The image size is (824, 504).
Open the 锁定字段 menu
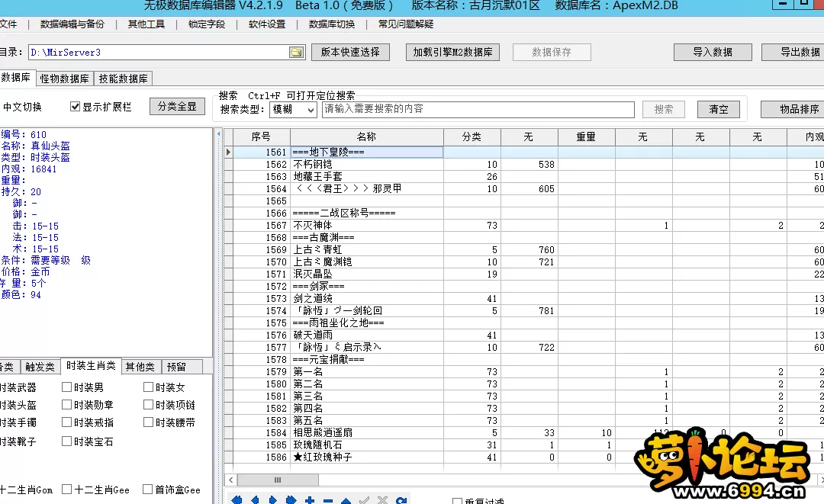(x=207, y=24)
